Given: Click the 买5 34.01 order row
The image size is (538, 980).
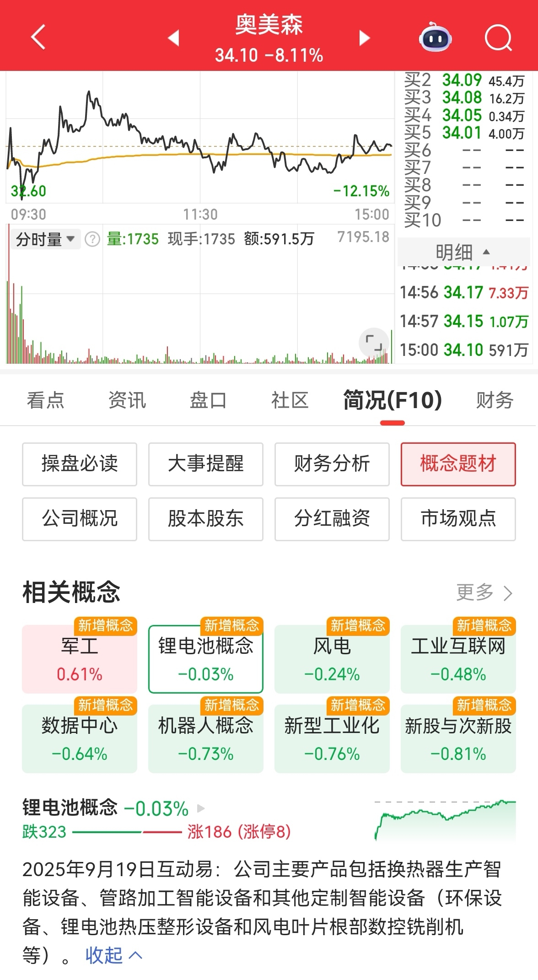Looking at the screenshot, I should pyautogui.click(x=464, y=133).
